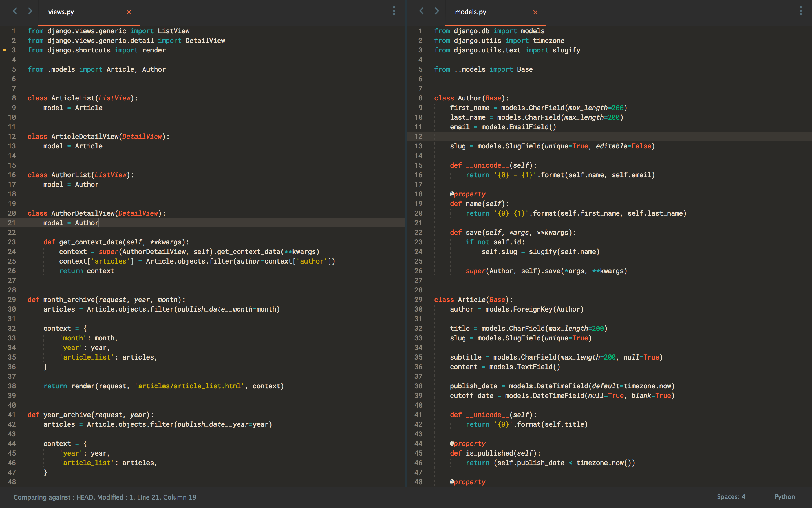Screen dimensions: 812x508
Task: Click 'def year_archive' in views.py
Action: (59, 415)
